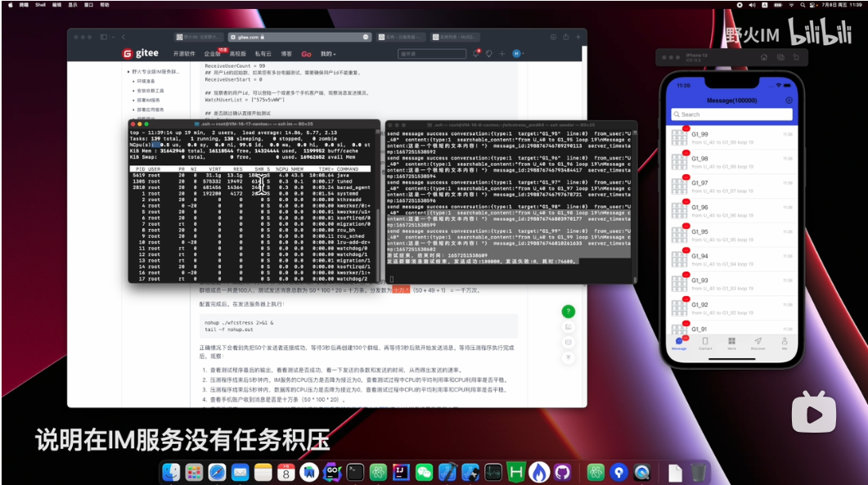868x485 pixels.
Task: Switch to the Contact tab in phone
Action: pos(705,344)
